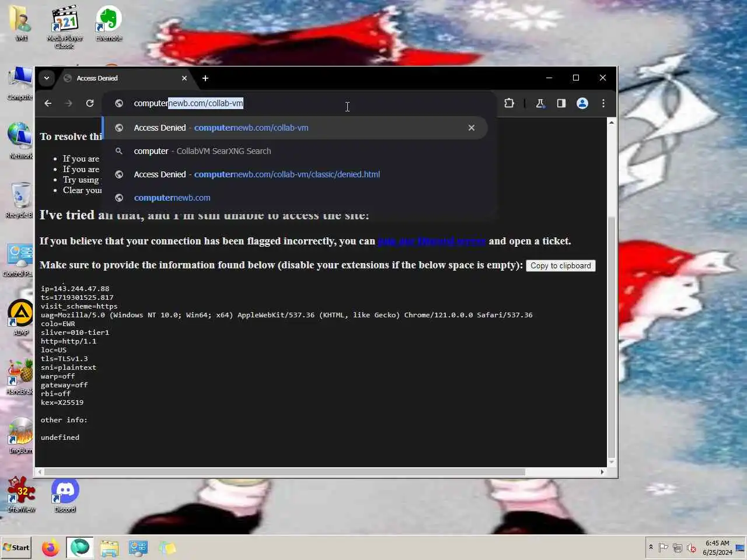Click the uag=Mozilla/5.0 line
Image resolution: width=747 pixels, height=560 pixels.
point(287,315)
